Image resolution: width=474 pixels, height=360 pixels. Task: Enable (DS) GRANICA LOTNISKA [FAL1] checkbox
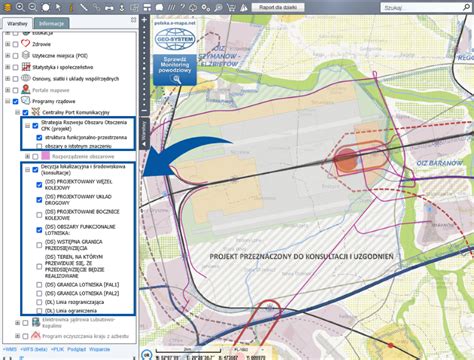pos(39,285)
